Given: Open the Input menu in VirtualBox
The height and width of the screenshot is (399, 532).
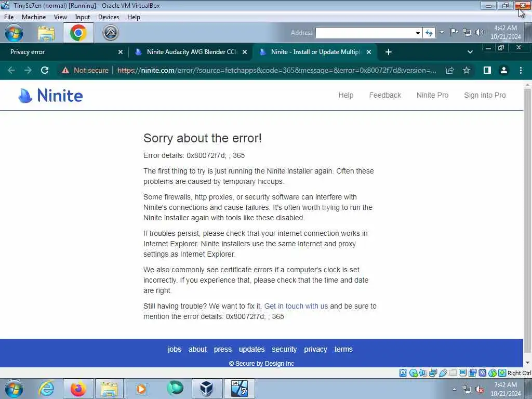Looking at the screenshot, I should [x=83, y=17].
